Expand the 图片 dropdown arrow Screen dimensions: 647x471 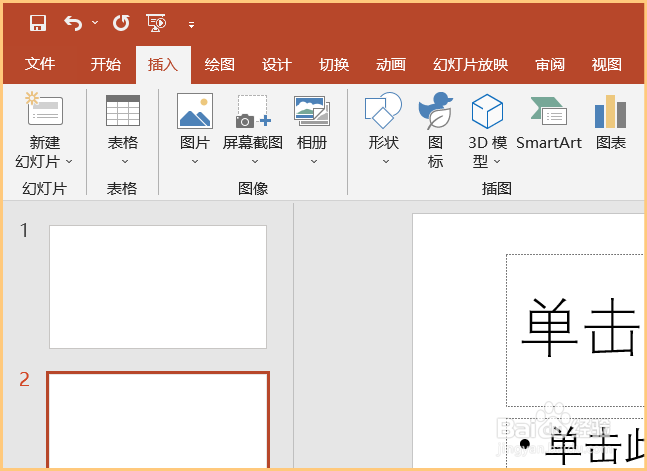(x=195, y=161)
